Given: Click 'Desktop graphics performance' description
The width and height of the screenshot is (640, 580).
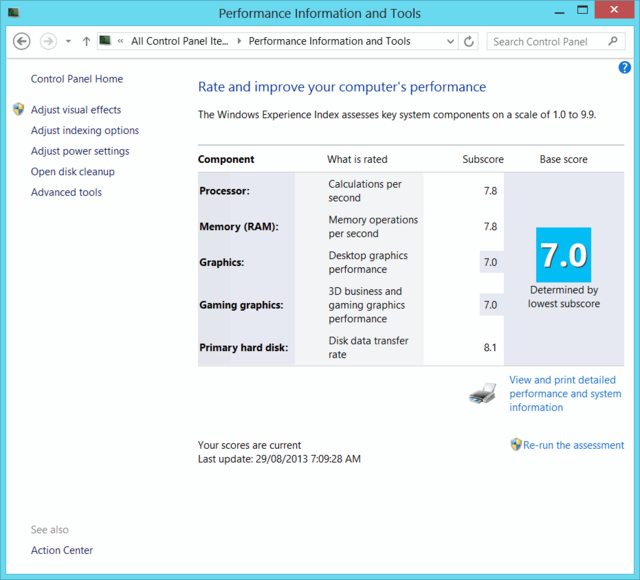Looking at the screenshot, I should 368,262.
